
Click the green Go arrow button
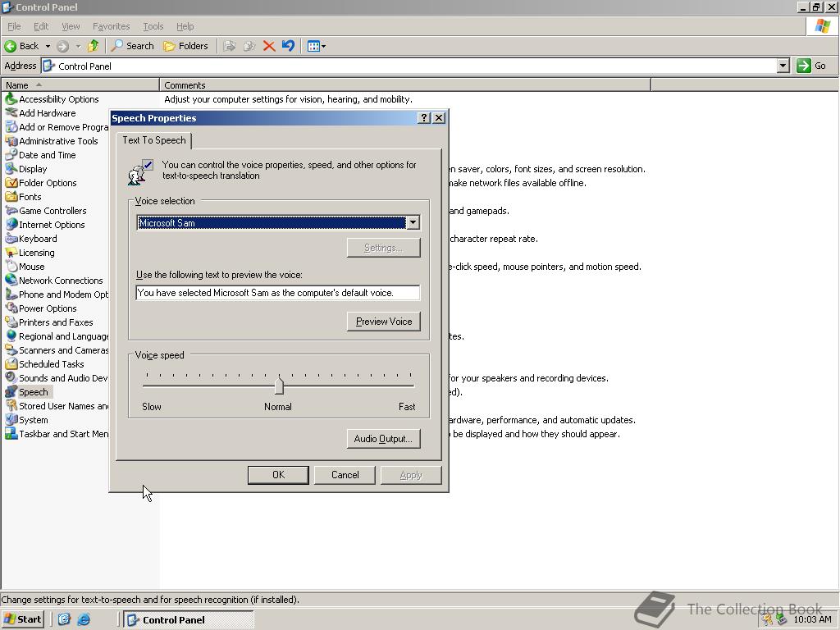(804, 66)
